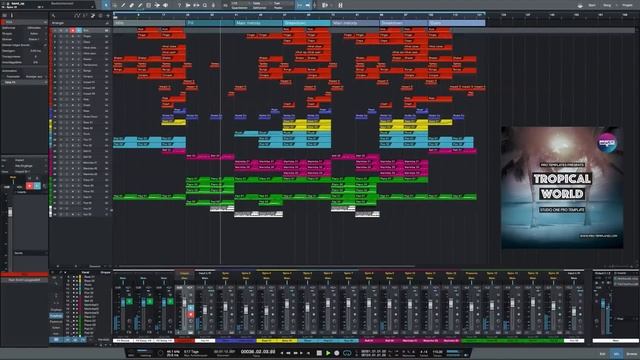Select the Pre arranger section
Viewport: 640px width, 360px height.
210,23
